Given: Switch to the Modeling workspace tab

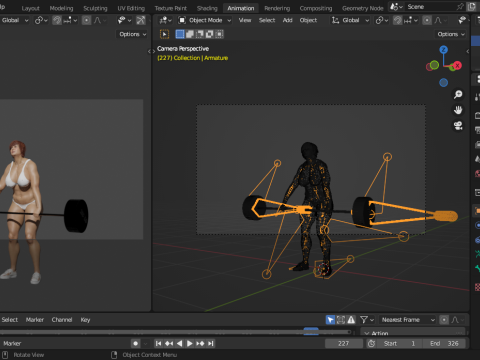Looking at the screenshot, I should tap(61, 8).
